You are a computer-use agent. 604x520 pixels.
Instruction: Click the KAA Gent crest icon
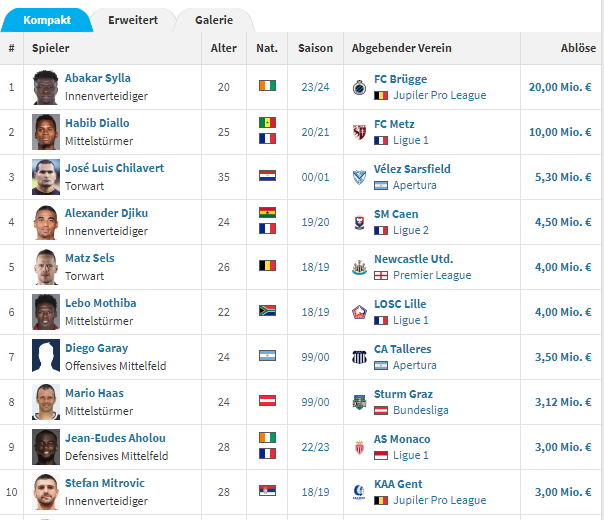pyautogui.click(x=359, y=492)
